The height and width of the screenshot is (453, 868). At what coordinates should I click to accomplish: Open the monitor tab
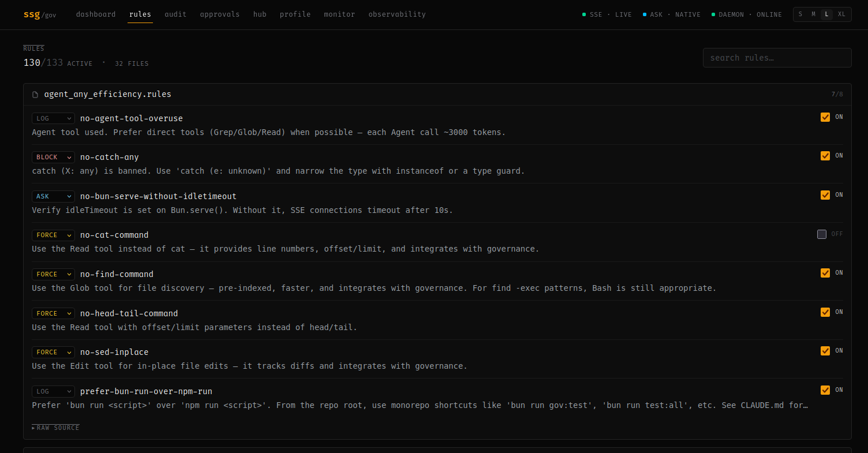[339, 14]
